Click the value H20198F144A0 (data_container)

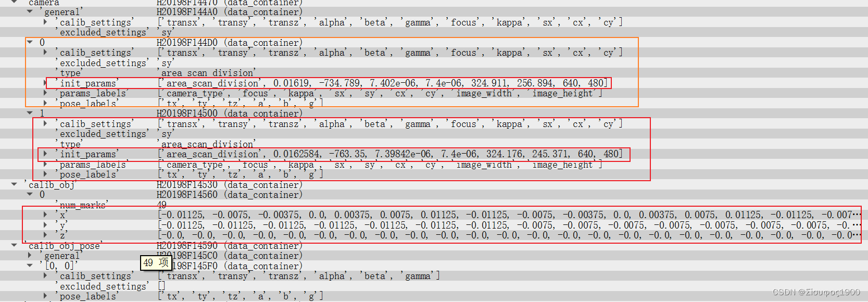point(229,11)
